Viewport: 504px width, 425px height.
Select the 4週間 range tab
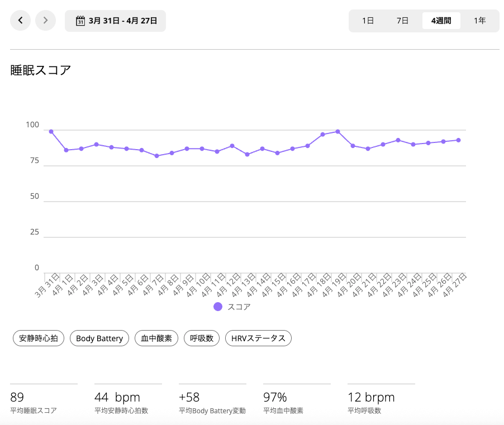pyautogui.click(x=441, y=21)
